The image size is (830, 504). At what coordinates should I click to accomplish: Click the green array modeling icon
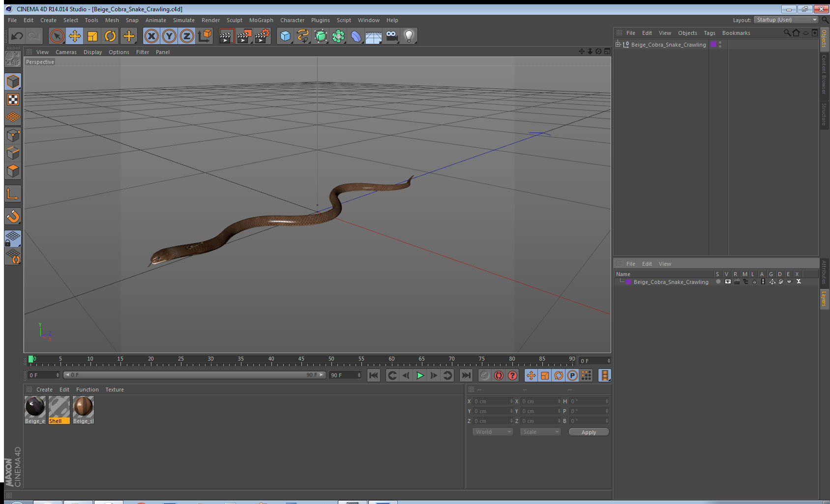(x=338, y=36)
